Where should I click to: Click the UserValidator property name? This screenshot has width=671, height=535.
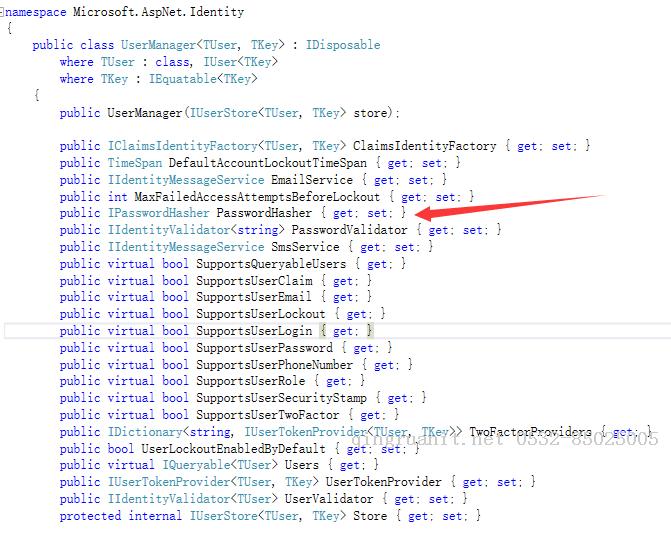(329, 499)
